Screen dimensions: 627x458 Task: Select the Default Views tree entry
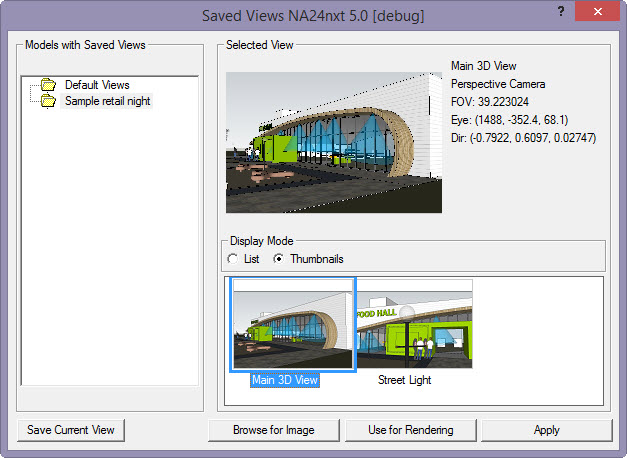97,85
